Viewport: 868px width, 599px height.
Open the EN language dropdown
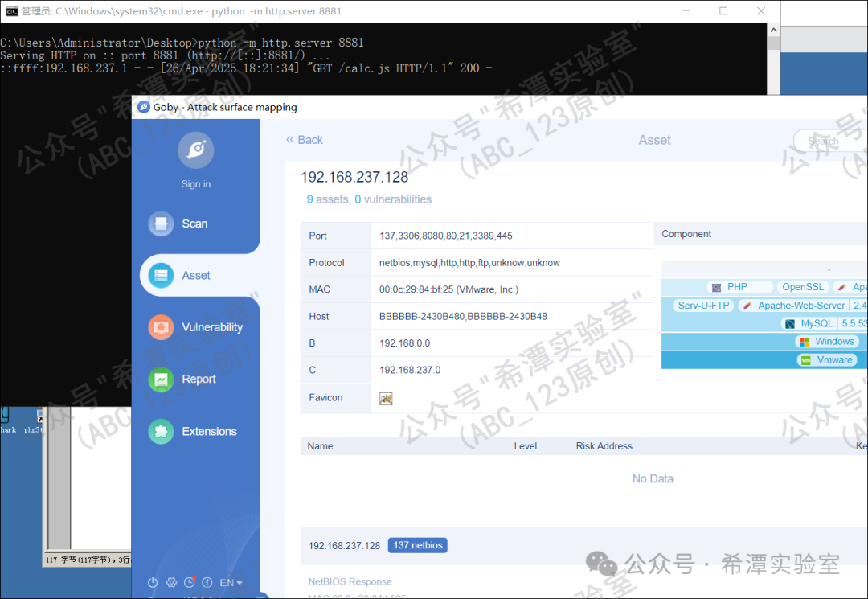[x=231, y=582]
